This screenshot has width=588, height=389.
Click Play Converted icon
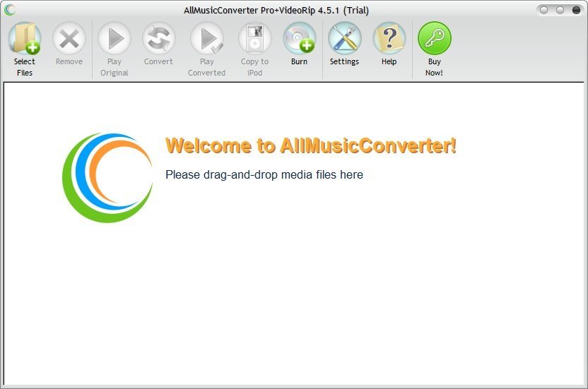[207, 38]
